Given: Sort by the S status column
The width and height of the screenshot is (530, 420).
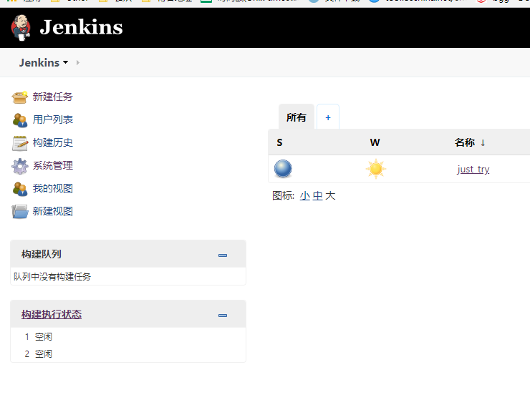Looking at the screenshot, I should click(x=279, y=142).
